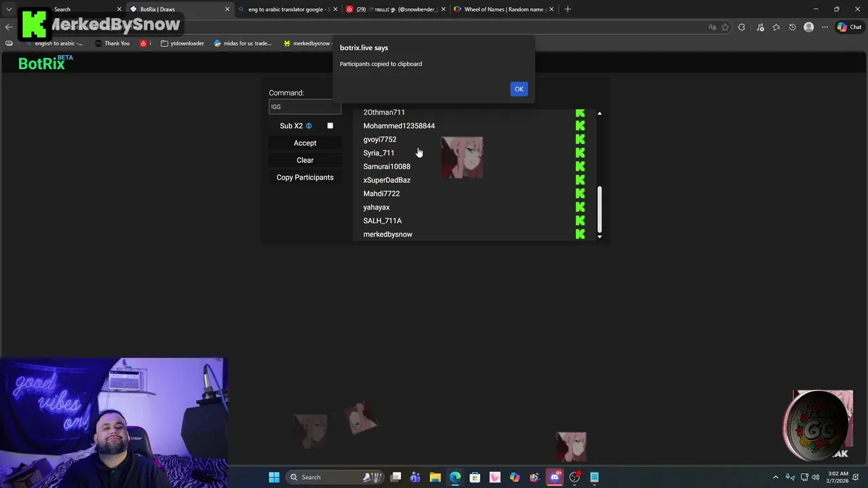This screenshot has height=488, width=868.
Task: Open the browser history icon
Action: (x=792, y=27)
